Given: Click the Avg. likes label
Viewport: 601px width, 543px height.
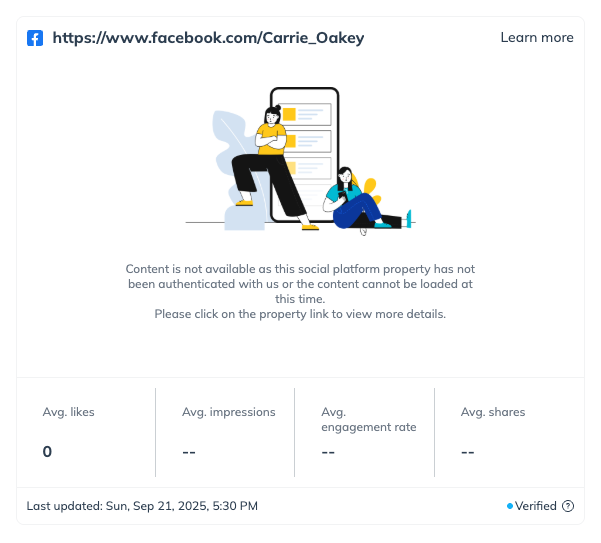Looking at the screenshot, I should click(x=69, y=412).
